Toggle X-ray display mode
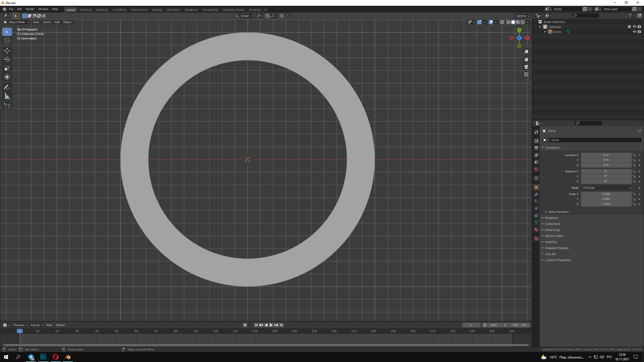 (x=502, y=22)
